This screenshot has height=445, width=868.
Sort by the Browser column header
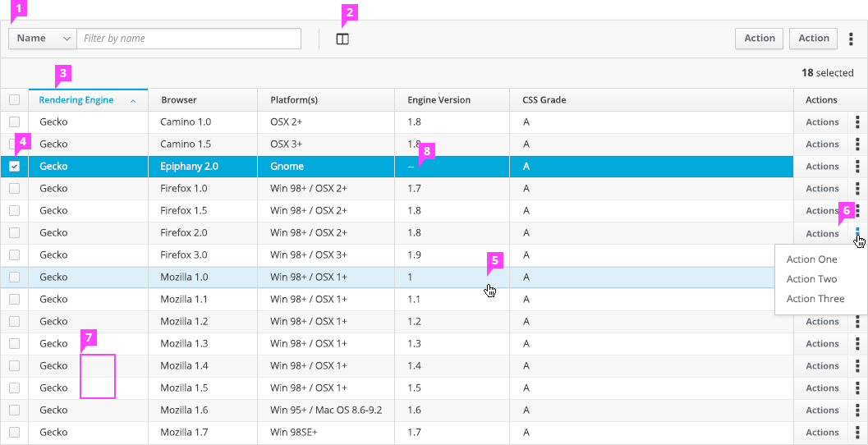(203, 100)
